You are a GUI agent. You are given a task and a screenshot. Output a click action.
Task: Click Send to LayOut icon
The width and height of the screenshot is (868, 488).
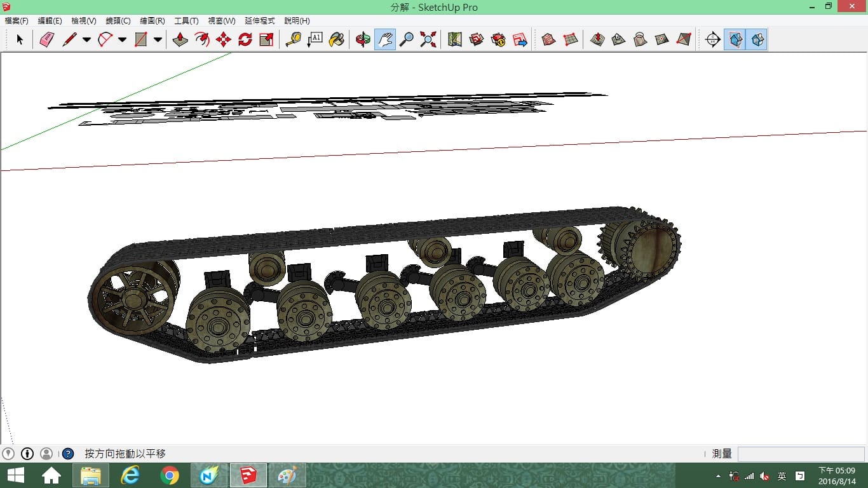[520, 39]
